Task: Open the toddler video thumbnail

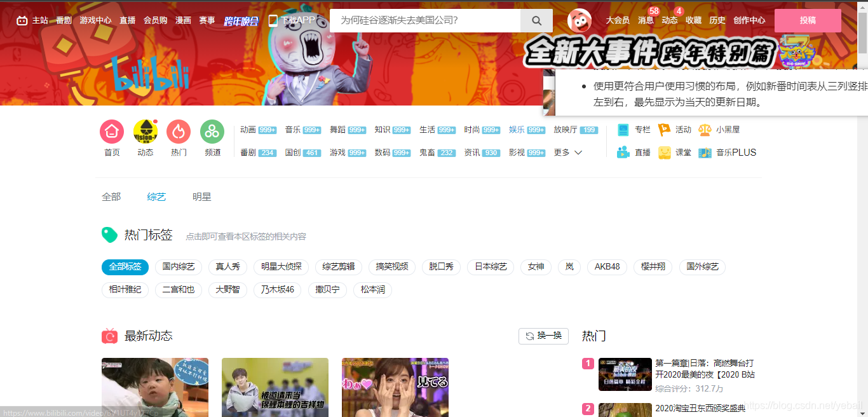Action: [x=155, y=387]
